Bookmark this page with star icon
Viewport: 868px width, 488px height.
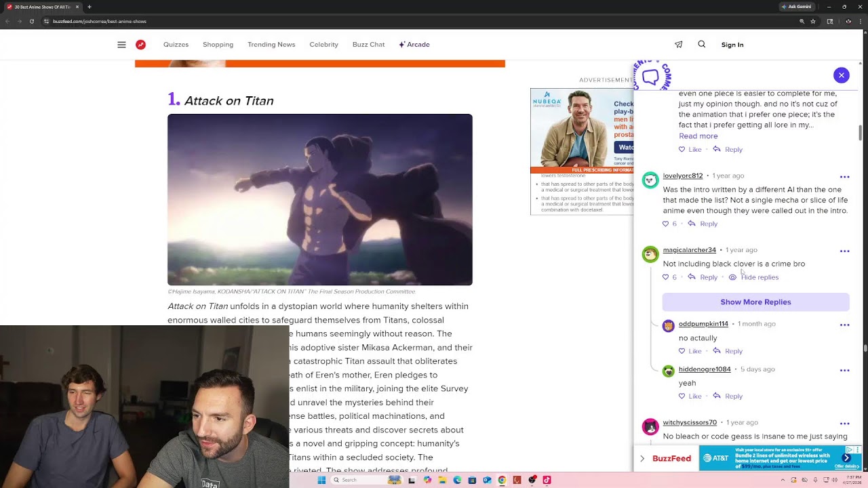(x=814, y=21)
